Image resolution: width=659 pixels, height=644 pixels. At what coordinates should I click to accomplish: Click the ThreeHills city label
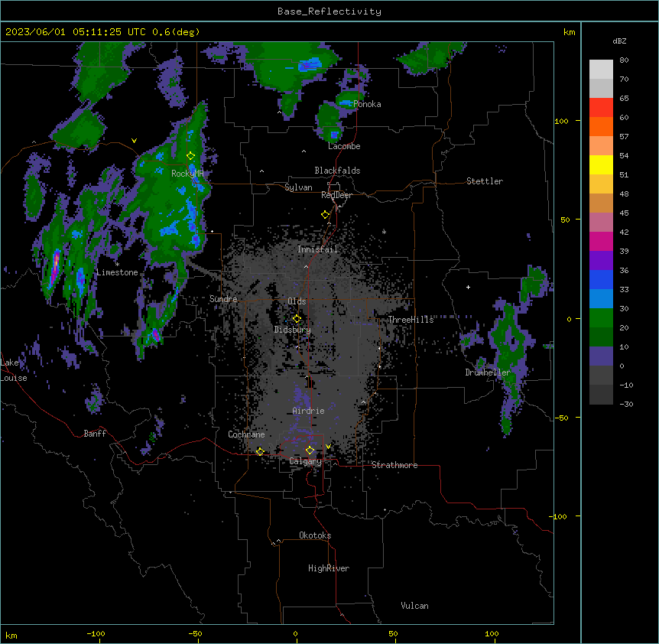coord(411,320)
